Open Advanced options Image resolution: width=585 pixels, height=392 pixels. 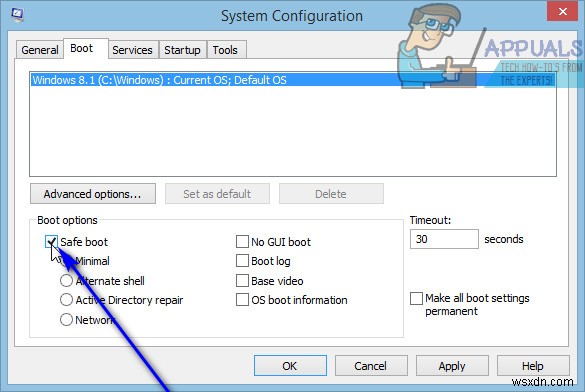point(93,194)
